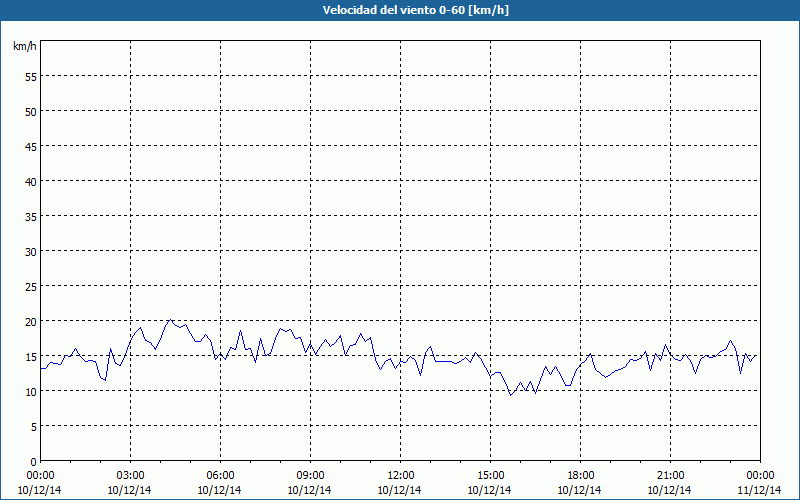
Task: Select the "11/12/14" date label
Action: point(760,490)
